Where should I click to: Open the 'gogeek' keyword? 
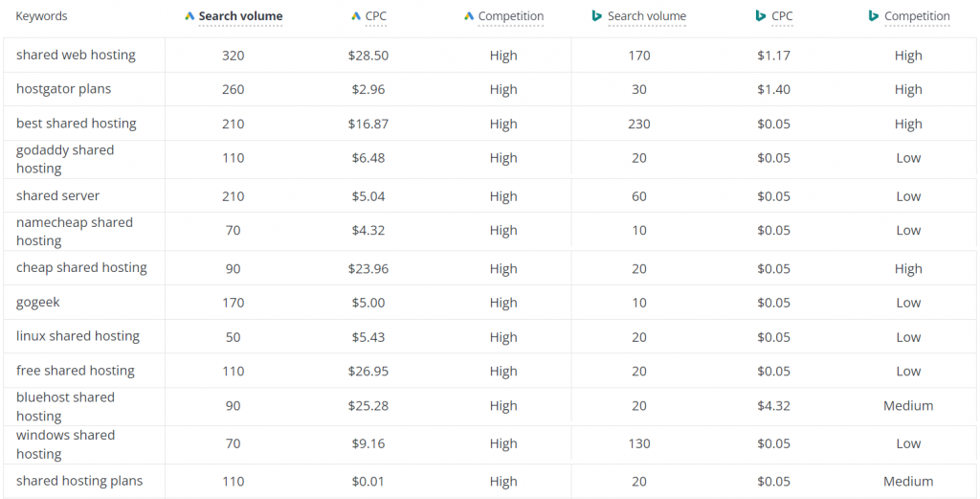[38, 303]
